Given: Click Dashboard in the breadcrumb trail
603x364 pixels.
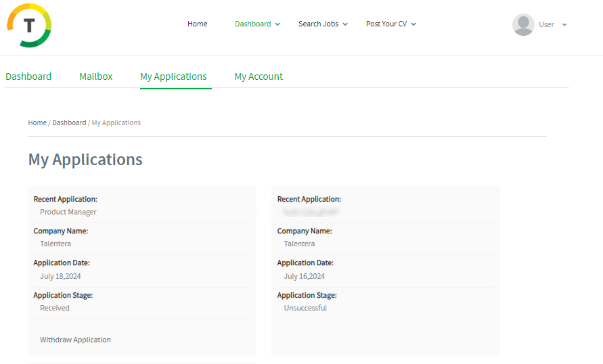Looking at the screenshot, I should coord(69,122).
